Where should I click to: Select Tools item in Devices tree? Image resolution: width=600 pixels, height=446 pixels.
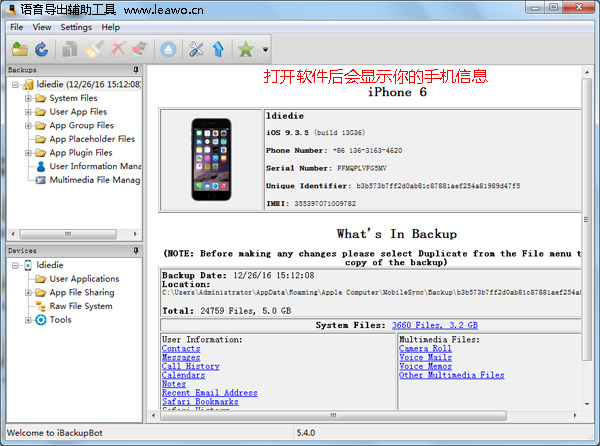point(60,319)
